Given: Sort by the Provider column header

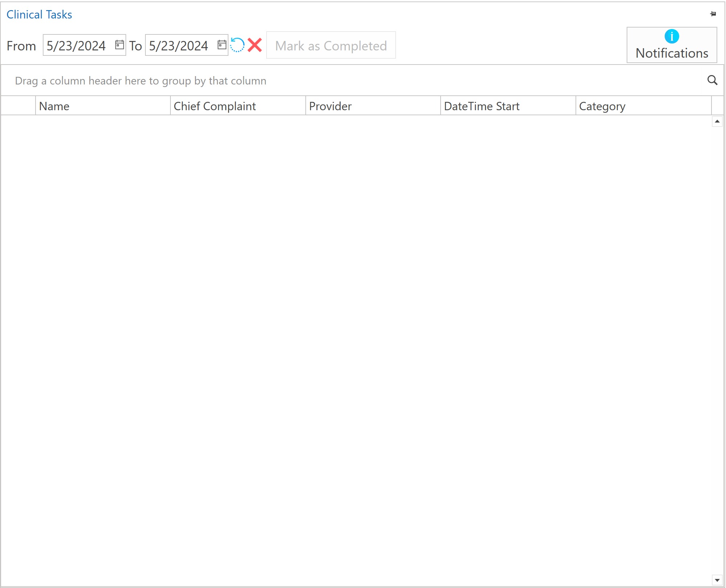Looking at the screenshot, I should [373, 106].
